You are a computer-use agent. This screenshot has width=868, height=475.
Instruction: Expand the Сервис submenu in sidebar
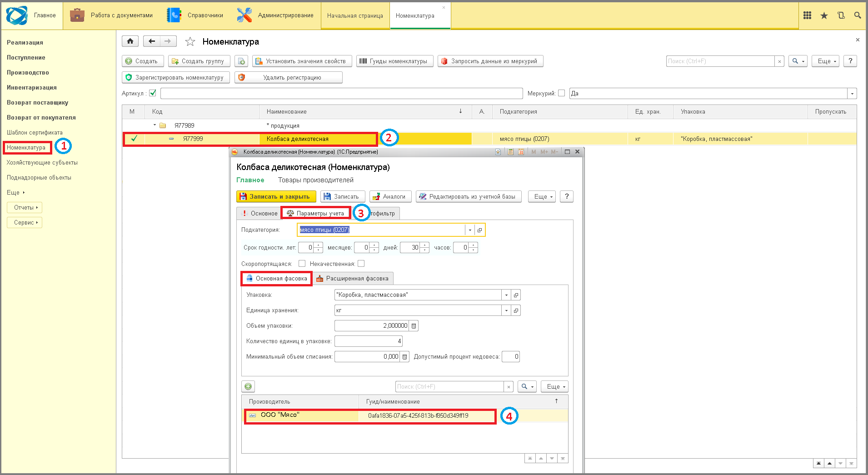click(25, 222)
